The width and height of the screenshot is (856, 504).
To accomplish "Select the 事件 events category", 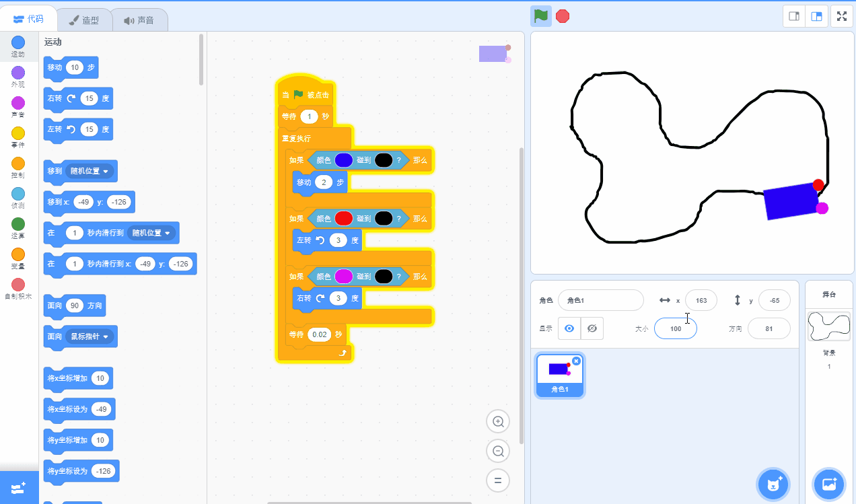I will 18,137.
